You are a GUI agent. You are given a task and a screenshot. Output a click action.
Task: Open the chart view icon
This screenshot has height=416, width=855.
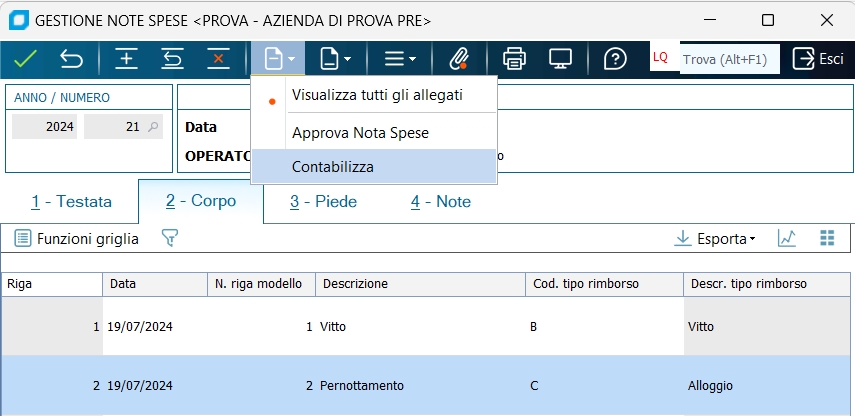point(787,238)
